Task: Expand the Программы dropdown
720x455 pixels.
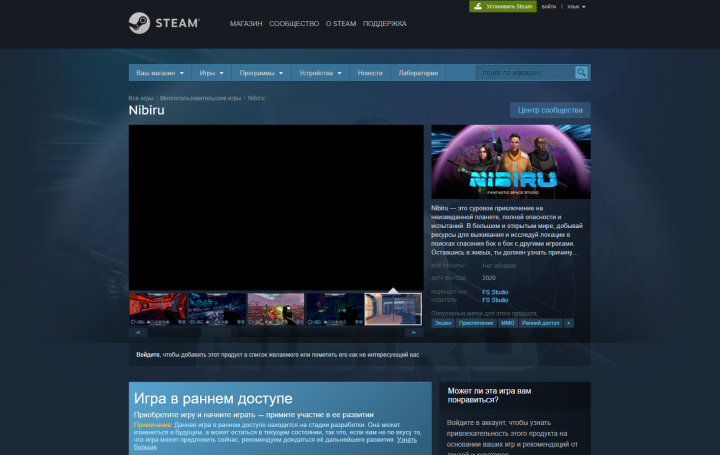Action: 261,73
